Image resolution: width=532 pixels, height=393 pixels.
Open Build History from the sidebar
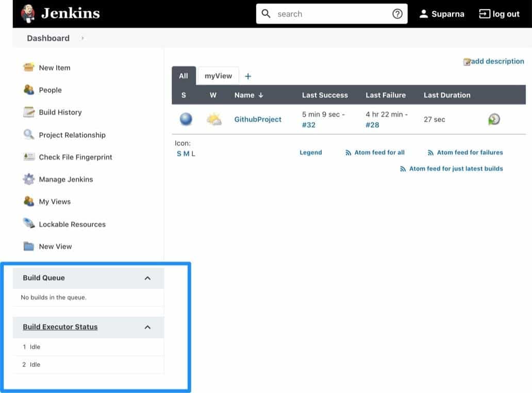point(30,112)
